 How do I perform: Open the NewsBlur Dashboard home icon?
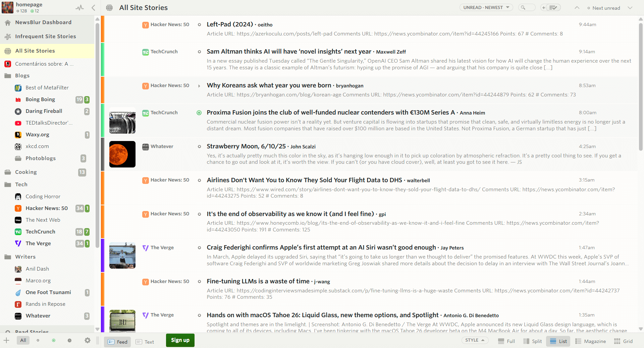coord(8,22)
